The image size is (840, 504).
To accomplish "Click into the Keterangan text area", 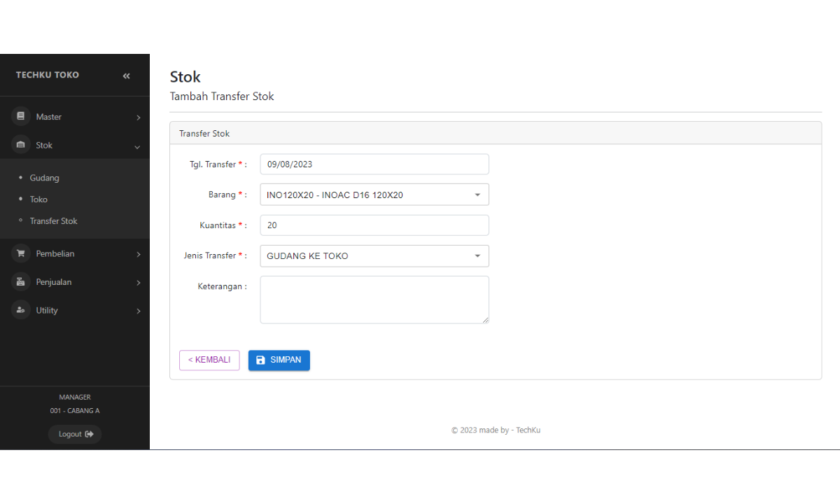I will tap(374, 300).
